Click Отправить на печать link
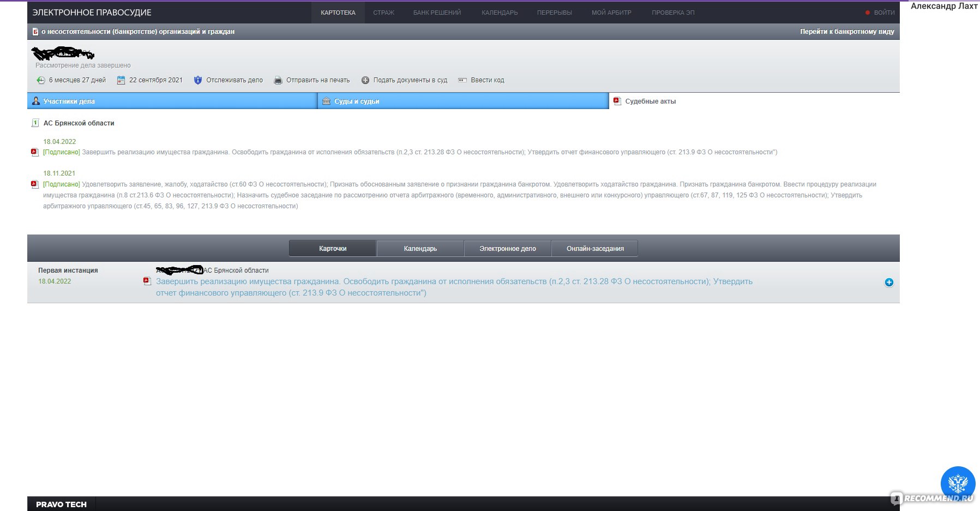980x511 pixels. 318,80
